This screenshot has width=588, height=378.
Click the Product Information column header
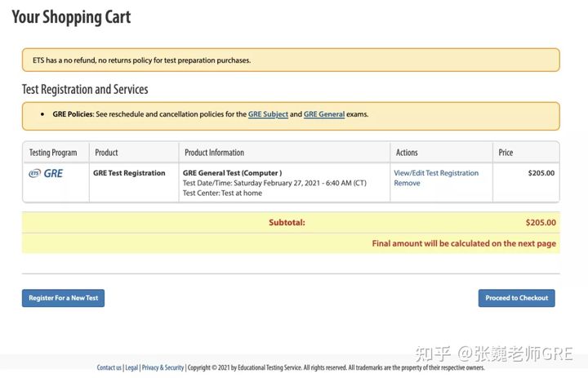click(x=214, y=153)
